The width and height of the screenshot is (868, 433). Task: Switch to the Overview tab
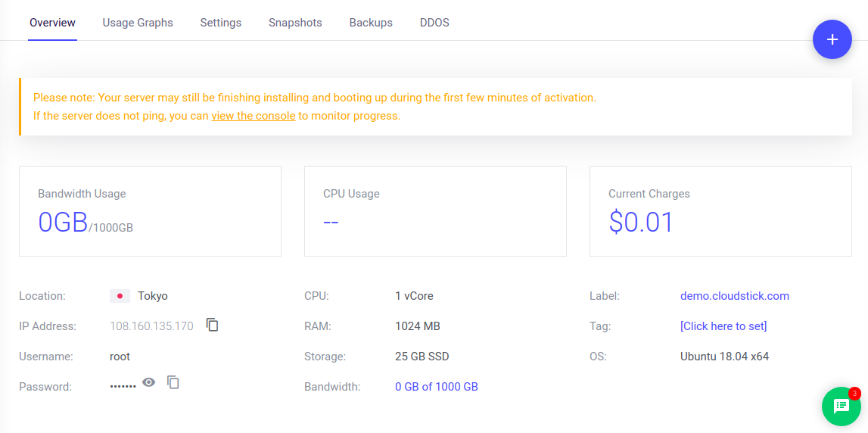(52, 23)
